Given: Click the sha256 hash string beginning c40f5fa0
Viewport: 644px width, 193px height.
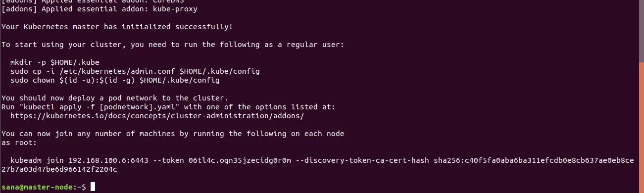Looking at the screenshot, I should [534, 160].
